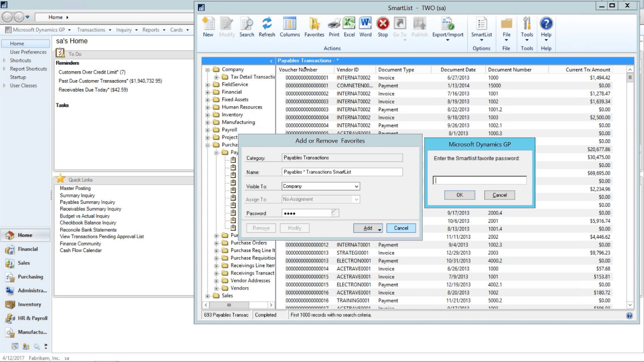Screen dimensions: 644x362
Task: Click the Back navigation arrow button
Action: coord(7,17)
